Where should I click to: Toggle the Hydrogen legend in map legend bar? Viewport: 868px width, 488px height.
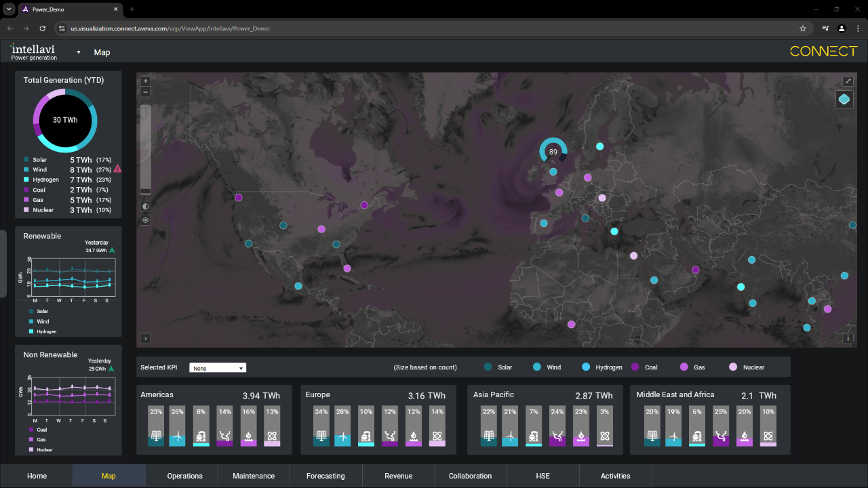click(x=601, y=367)
